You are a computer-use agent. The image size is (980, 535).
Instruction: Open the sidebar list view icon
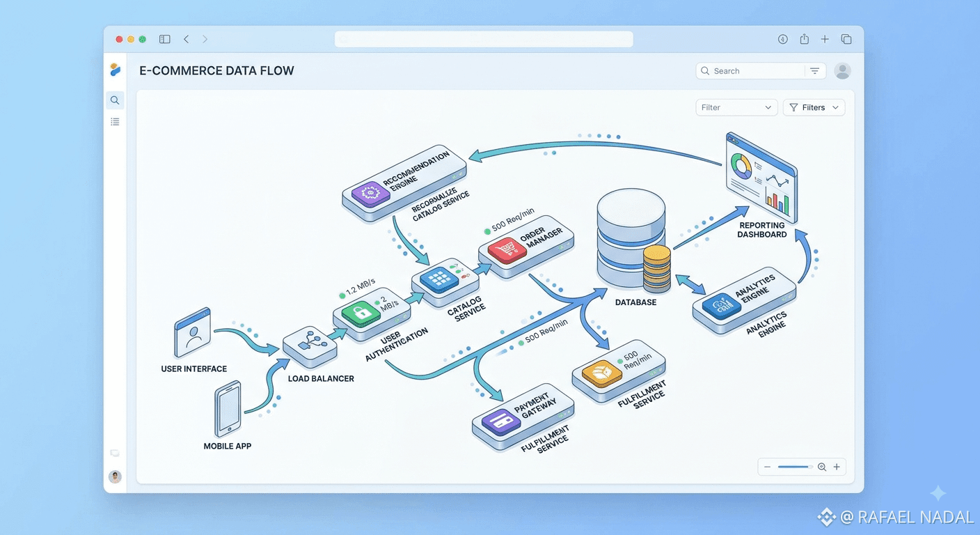click(x=115, y=122)
